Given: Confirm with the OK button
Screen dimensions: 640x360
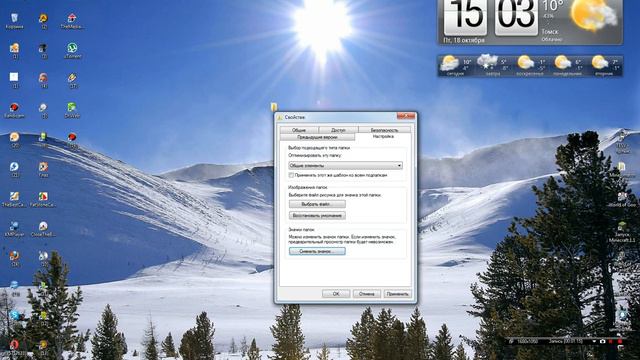Looking at the screenshot, I should (336, 294).
